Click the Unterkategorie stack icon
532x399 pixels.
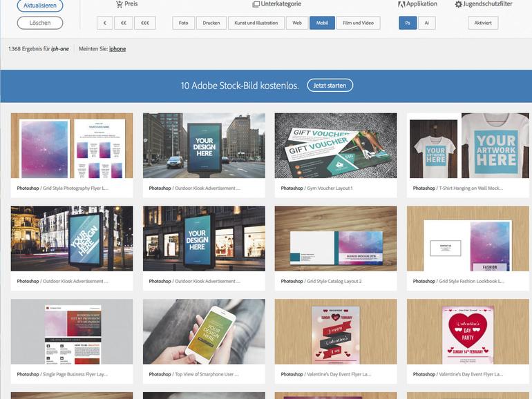256,4
